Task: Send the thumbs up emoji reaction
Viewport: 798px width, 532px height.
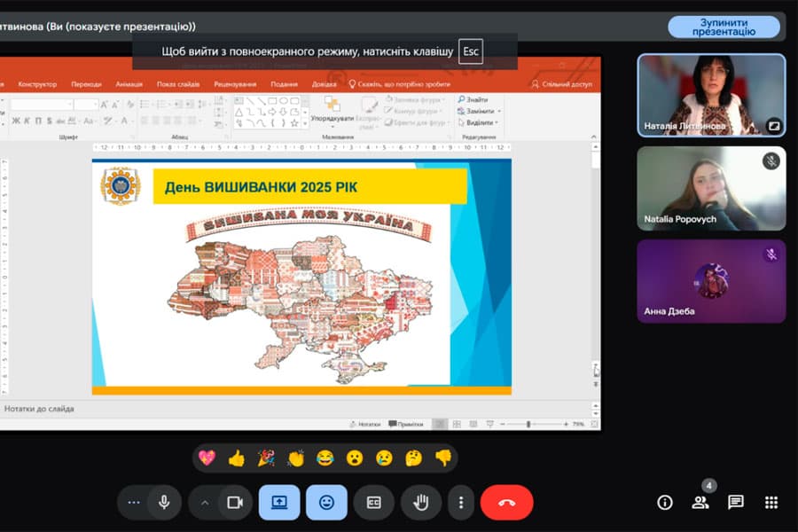Action: coord(236,458)
